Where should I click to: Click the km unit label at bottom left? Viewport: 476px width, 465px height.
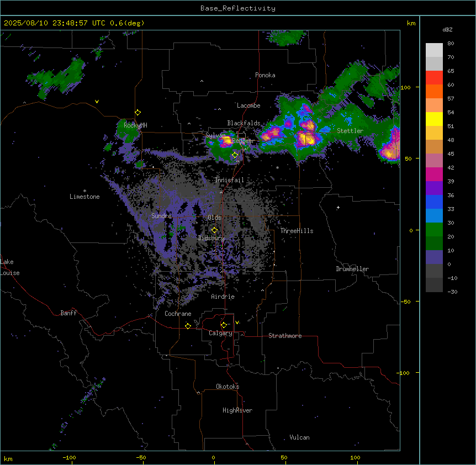[x=8, y=458]
